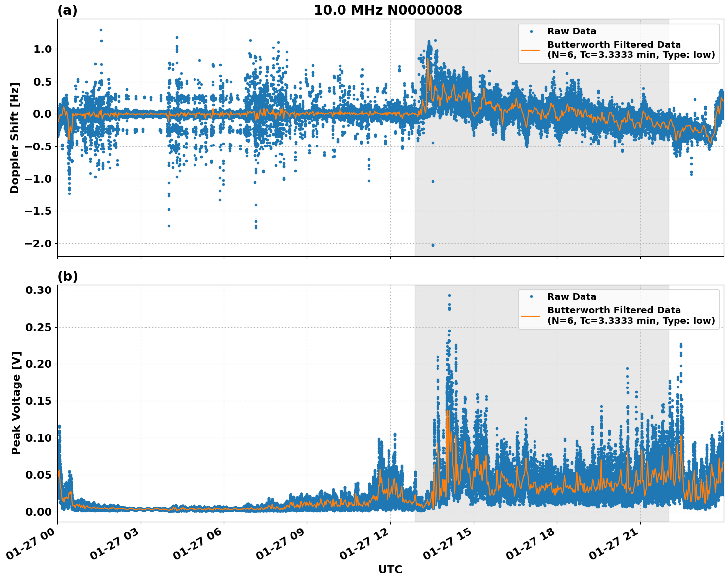Image resolution: width=728 pixels, height=580 pixels.
Task: Click "Raw Data" legend entry in panel (a)
Action: point(572,32)
